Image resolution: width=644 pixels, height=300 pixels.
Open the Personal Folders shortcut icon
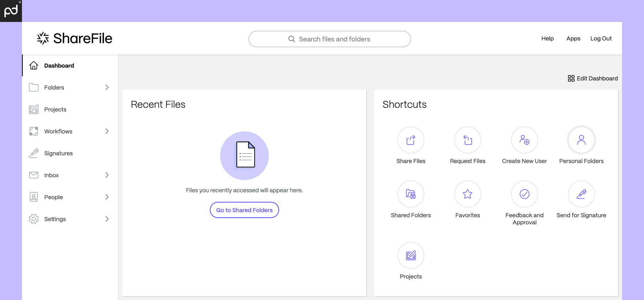pyautogui.click(x=581, y=140)
